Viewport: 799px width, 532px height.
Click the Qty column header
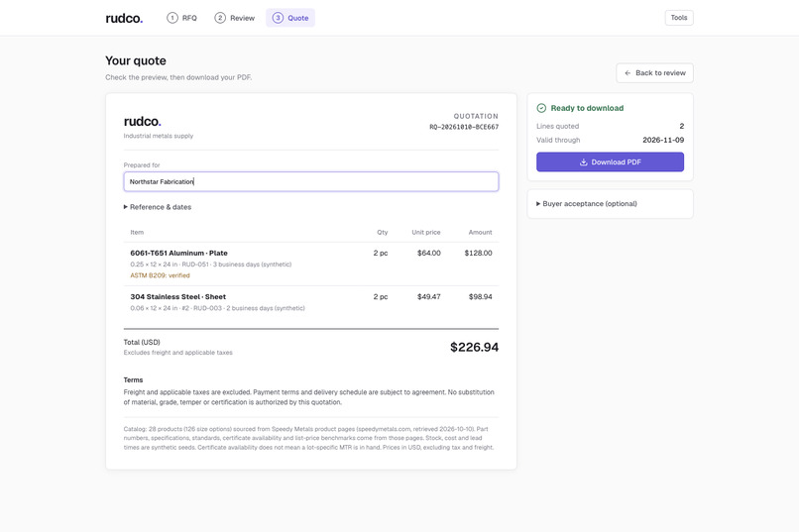coord(383,232)
